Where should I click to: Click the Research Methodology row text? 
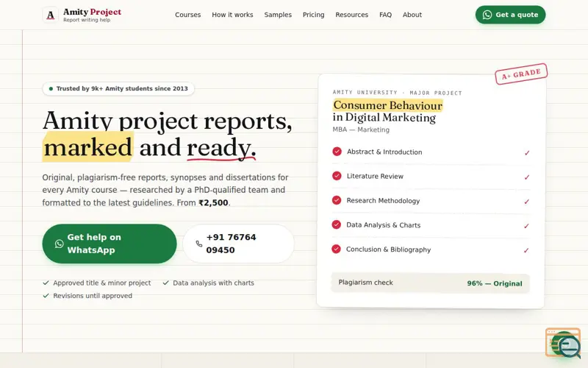point(383,200)
